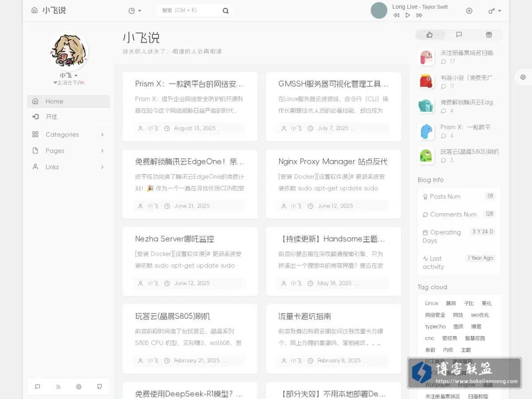Screen dimensions: 532x399
Task: Select the 智慧校园 tag
Action: (475, 338)
